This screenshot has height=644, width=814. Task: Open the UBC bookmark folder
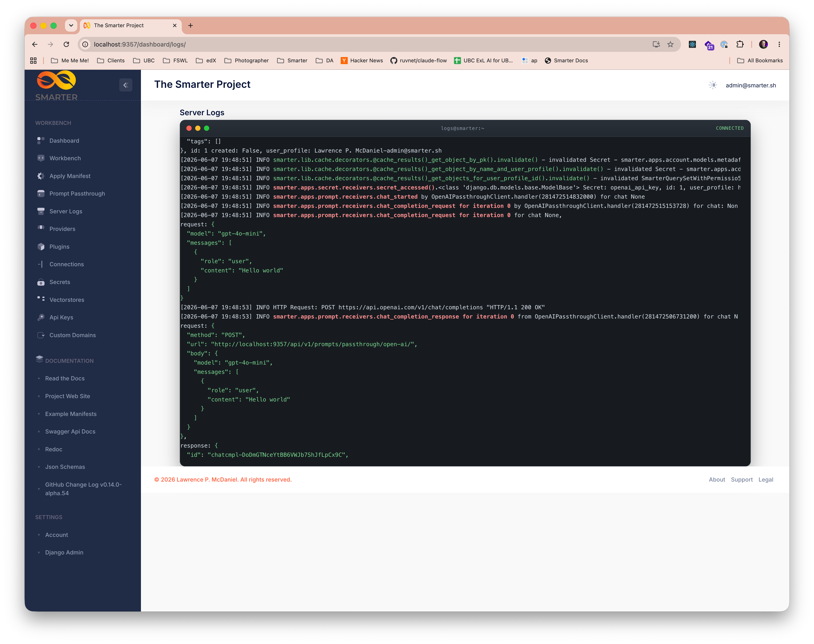click(144, 61)
